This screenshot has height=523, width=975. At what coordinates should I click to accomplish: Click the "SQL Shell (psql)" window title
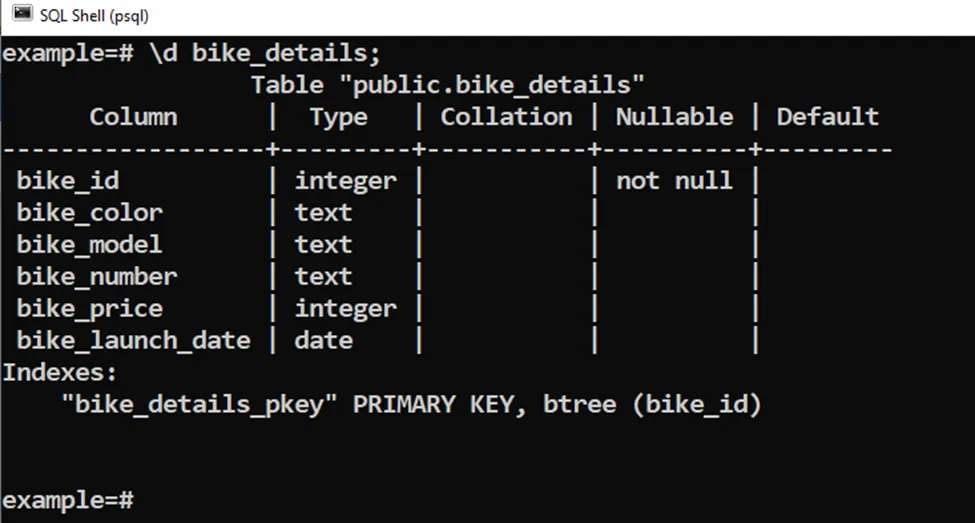(x=95, y=16)
